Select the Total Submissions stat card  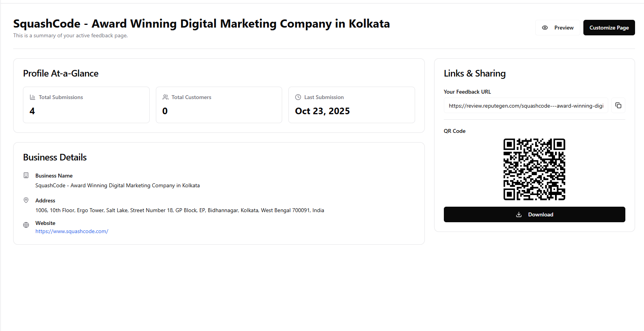(x=86, y=105)
